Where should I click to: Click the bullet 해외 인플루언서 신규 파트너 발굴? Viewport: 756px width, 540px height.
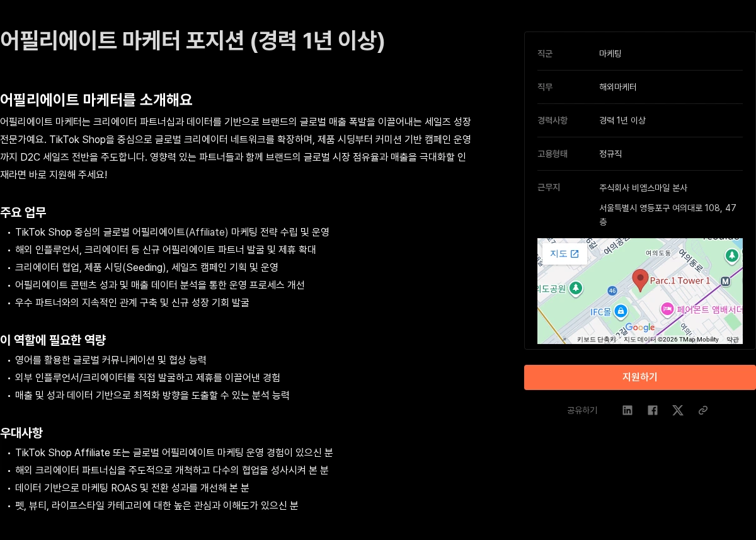click(x=166, y=250)
